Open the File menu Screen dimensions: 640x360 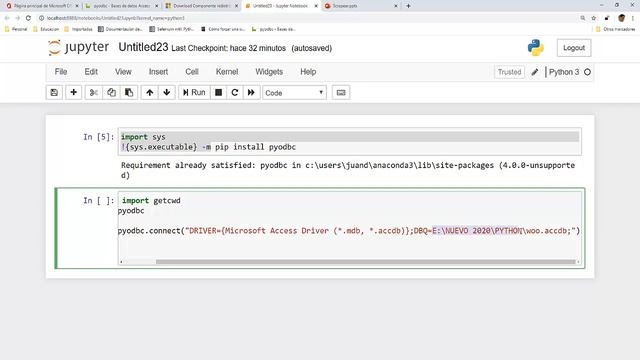tap(61, 72)
